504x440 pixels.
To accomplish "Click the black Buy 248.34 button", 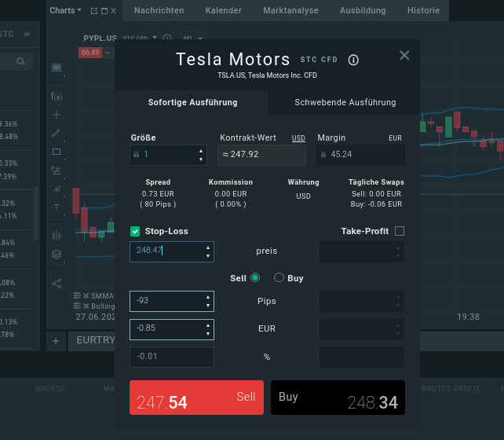I will pyautogui.click(x=338, y=398).
